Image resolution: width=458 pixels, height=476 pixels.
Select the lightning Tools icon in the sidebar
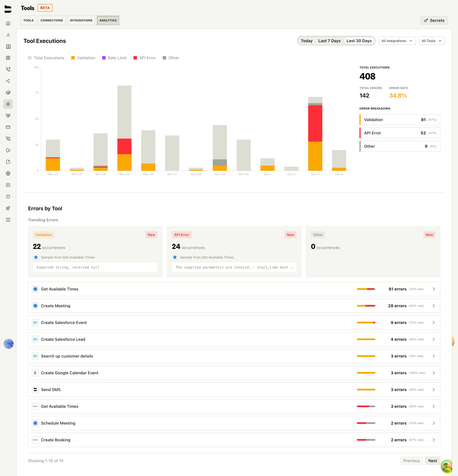click(8, 104)
